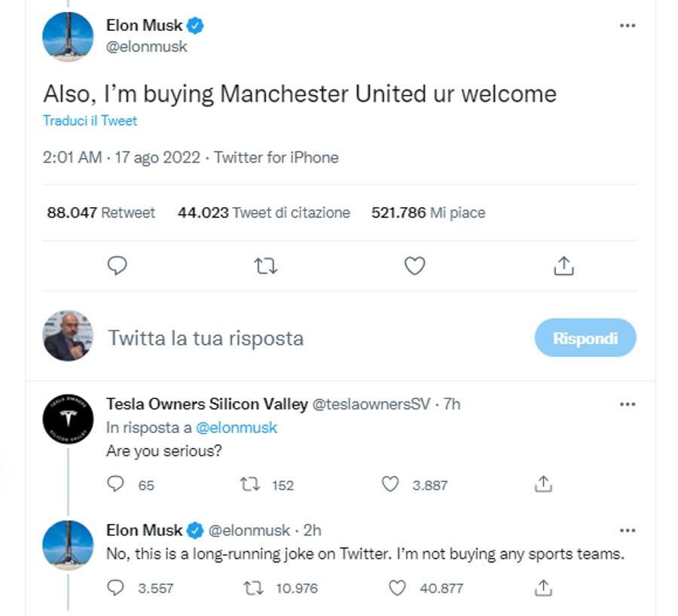Open the three-dot menu on the main tweet

[628, 26]
